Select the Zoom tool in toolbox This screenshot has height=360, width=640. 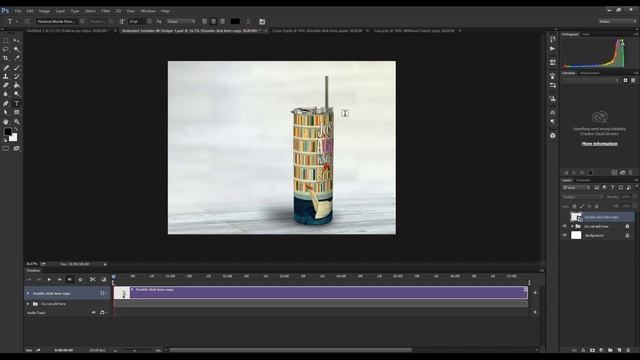(16, 122)
